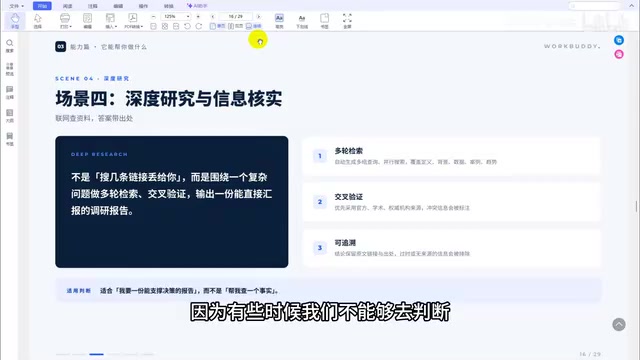This screenshot has width=640, height=360.
Task: Rotate page counterclockwise icon
Action: click(187, 26)
